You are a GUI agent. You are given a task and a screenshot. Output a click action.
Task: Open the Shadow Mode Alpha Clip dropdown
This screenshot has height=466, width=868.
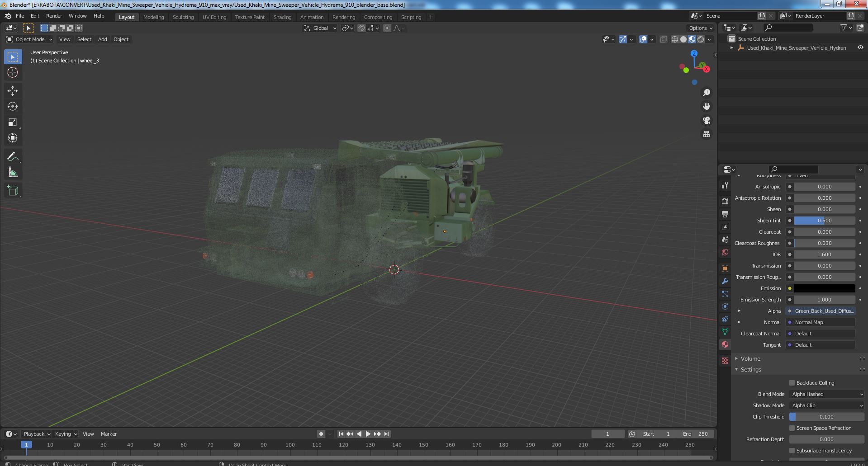click(827, 405)
